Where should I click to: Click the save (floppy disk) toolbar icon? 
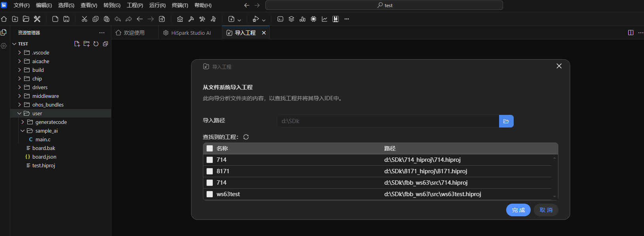tap(66, 19)
